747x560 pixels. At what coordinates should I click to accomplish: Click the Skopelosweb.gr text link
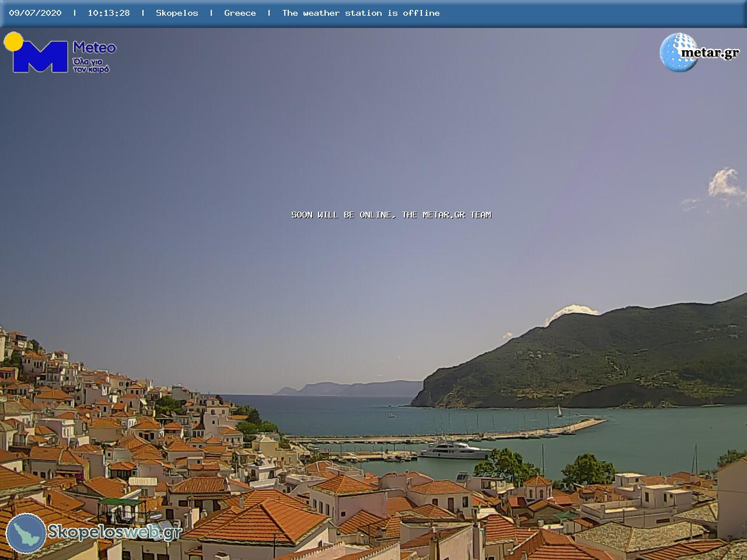[114, 532]
